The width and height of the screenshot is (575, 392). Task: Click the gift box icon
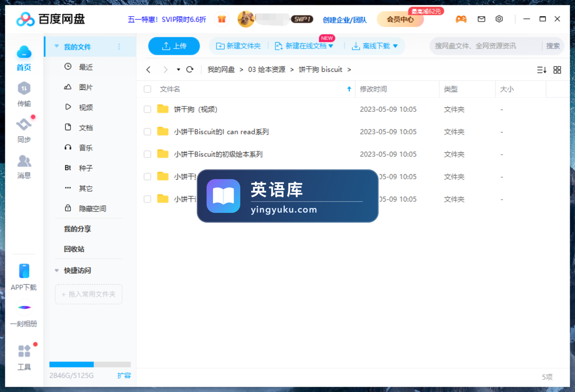coord(221,19)
